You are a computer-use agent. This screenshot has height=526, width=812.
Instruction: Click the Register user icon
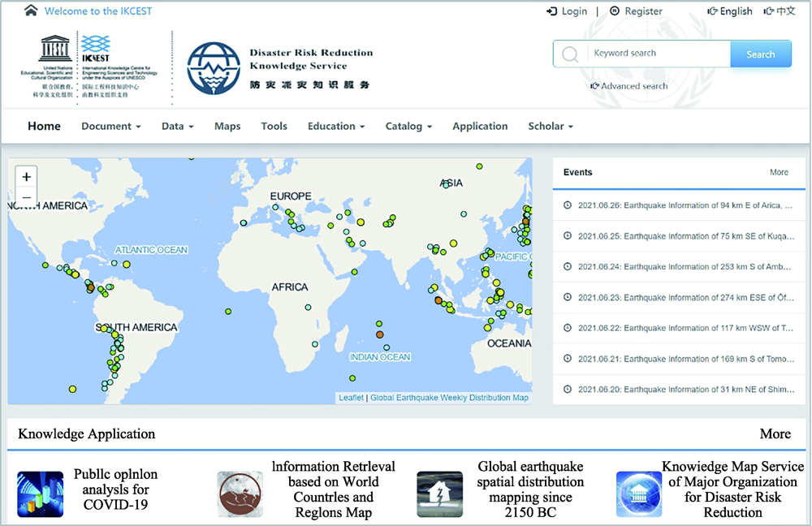pyautogui.click(x=615, y=11)
